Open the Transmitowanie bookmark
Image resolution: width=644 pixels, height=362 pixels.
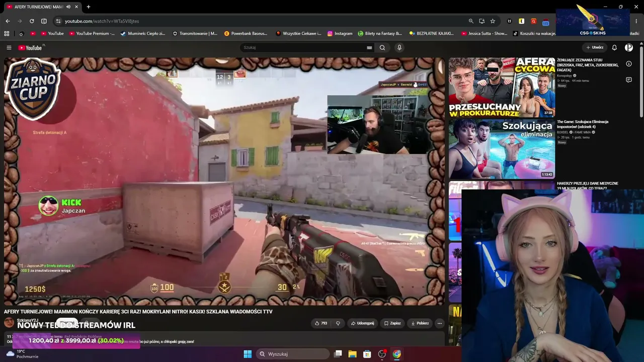coord(195,34)
